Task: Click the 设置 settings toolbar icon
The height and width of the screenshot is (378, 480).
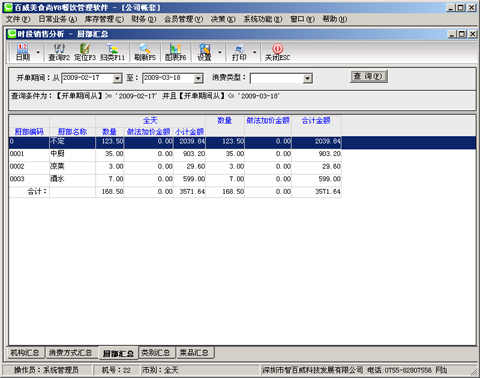Action: pyautogui.click(x=204, y=52)
